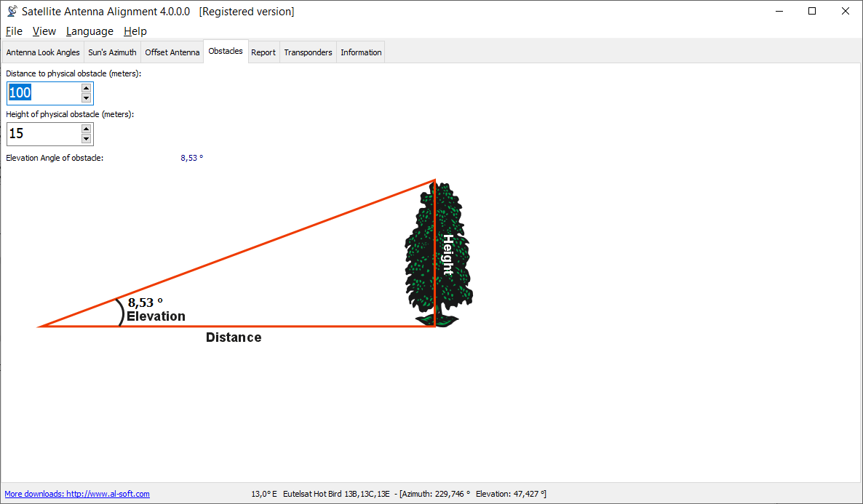Open the Help menu

pos(135,31)
